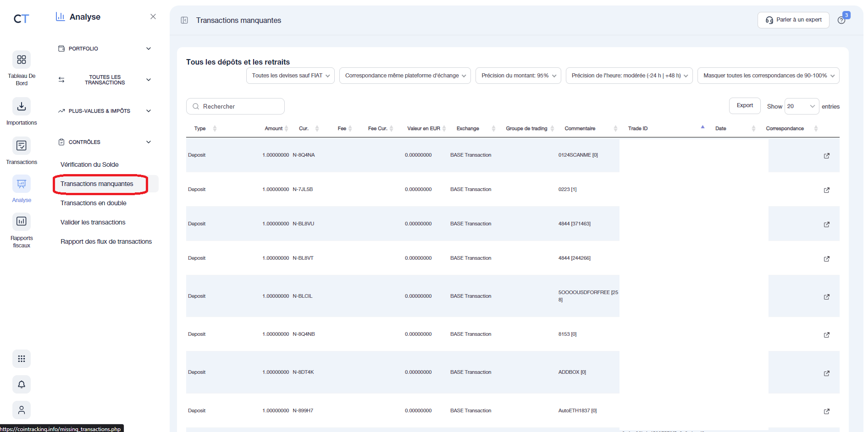The image size is (868, 432).
Task: Open the Rapports fiscaux report icon
Action: click(21, 221)
